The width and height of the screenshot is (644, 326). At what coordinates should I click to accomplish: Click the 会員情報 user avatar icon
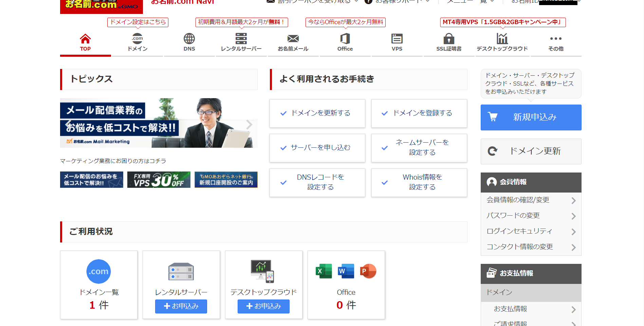492,182
